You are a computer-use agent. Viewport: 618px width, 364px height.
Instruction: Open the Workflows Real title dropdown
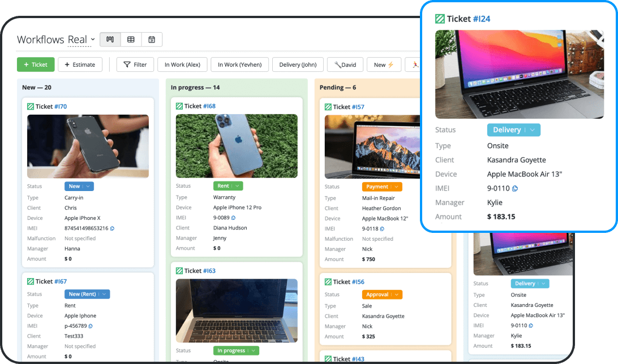coord(94,39)
